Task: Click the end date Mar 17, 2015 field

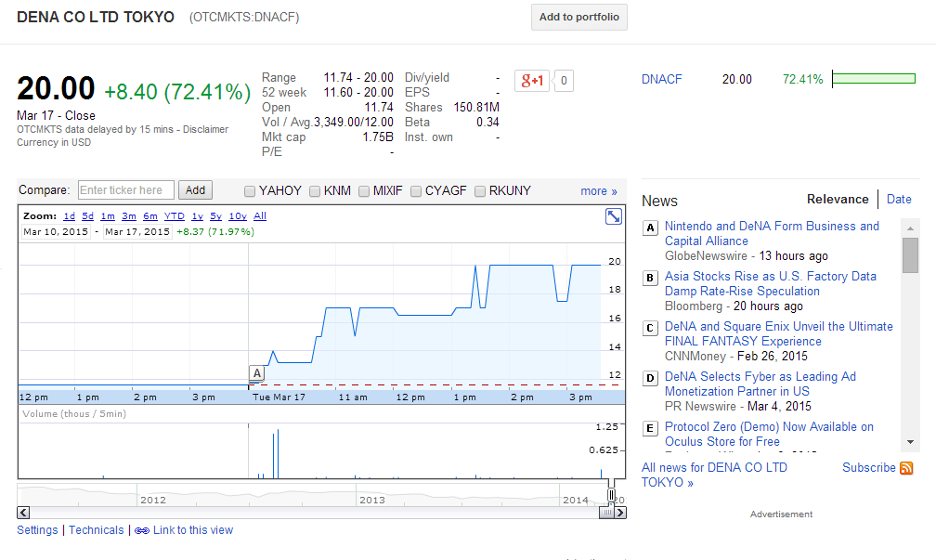Action: coord(137,231)
